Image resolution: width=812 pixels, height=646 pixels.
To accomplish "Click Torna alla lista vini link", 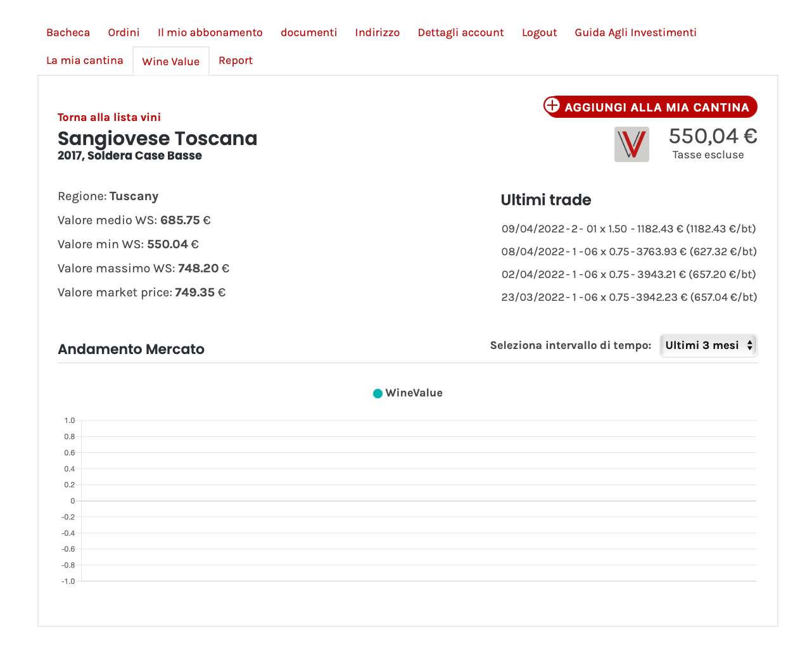I will click(109, 117).
